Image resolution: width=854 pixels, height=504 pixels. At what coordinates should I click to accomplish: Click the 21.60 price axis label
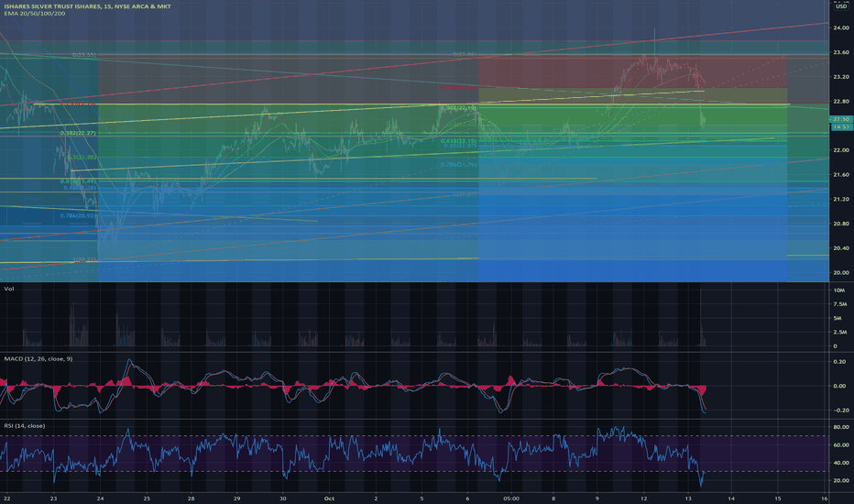[x=841, y=174]
